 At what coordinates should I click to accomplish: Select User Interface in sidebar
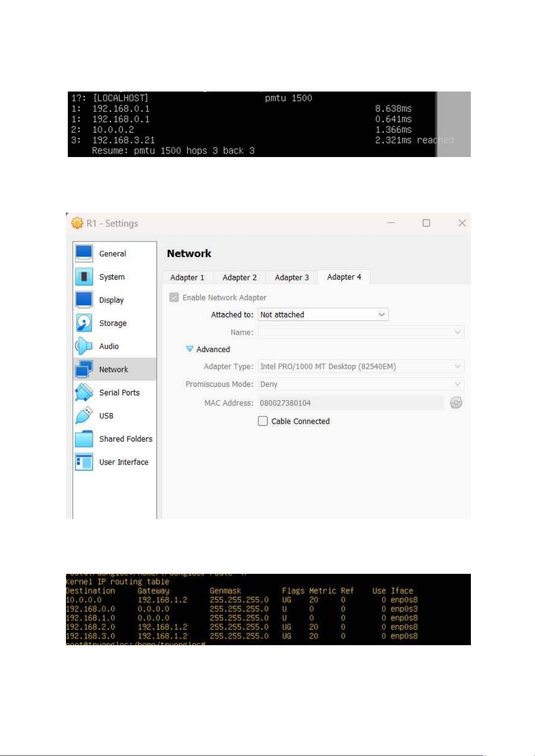pos(123,462)
